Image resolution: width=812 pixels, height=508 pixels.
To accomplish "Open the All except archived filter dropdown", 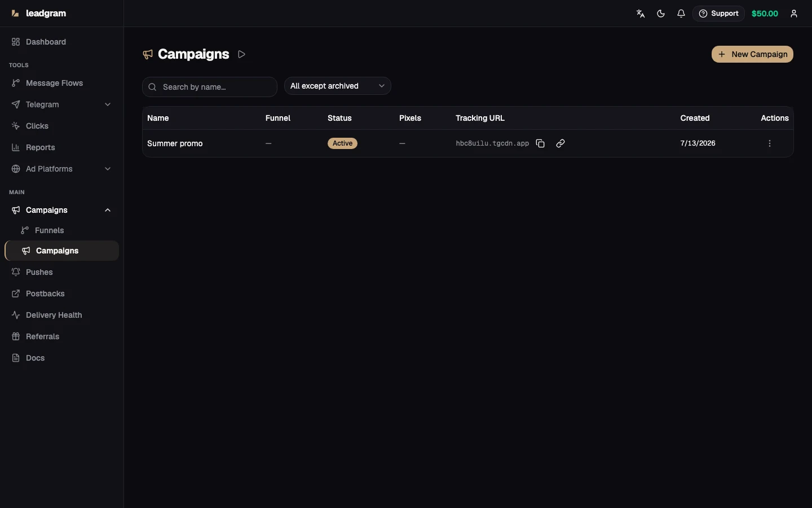I will pyautogui.click(x=337, y=86).
